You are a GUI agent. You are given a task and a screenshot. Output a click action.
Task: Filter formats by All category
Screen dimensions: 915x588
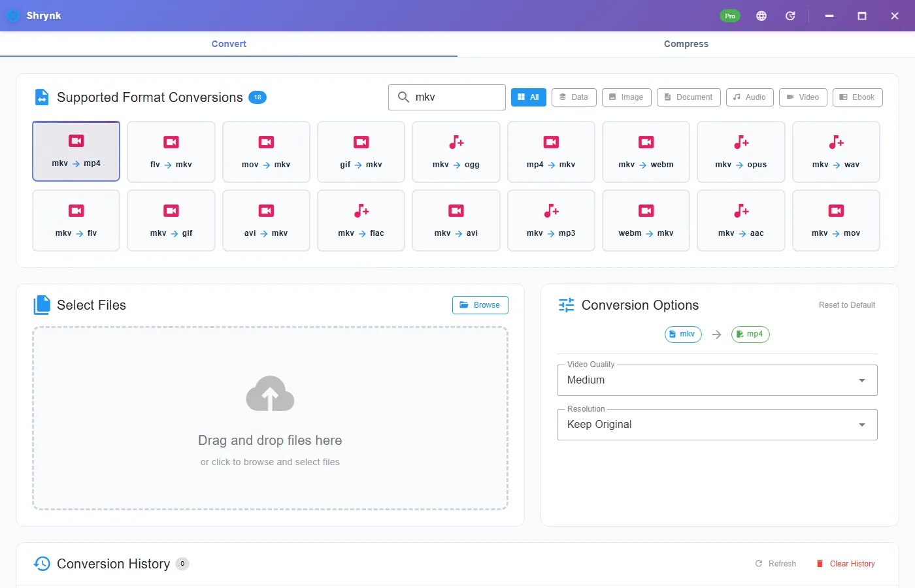coord(528,97)
